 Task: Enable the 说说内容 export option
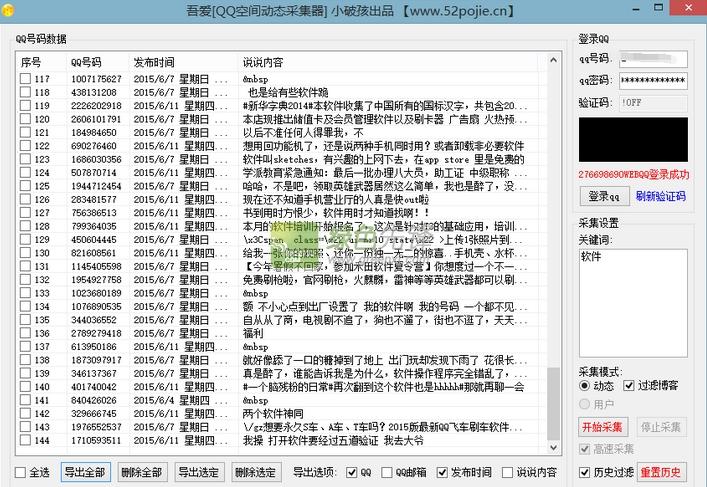(x=508, y=473)
